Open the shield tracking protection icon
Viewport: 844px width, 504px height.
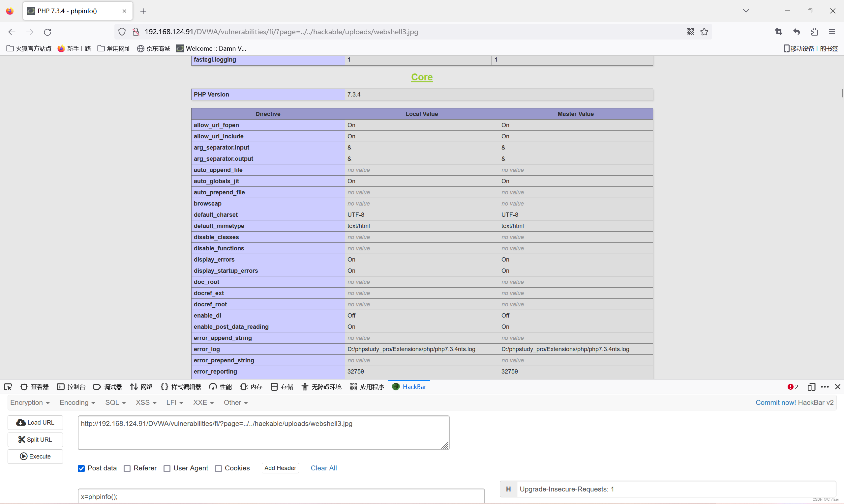[x=122, y=32]
